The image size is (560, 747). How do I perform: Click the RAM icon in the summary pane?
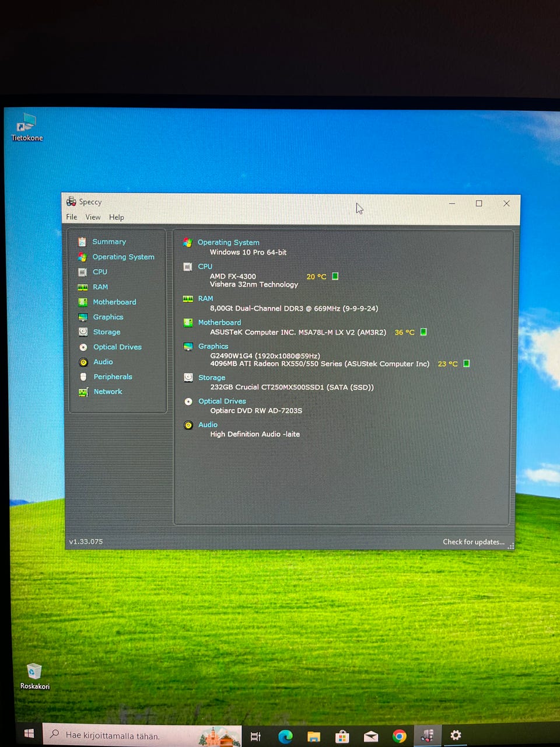(x=188, y=298)
